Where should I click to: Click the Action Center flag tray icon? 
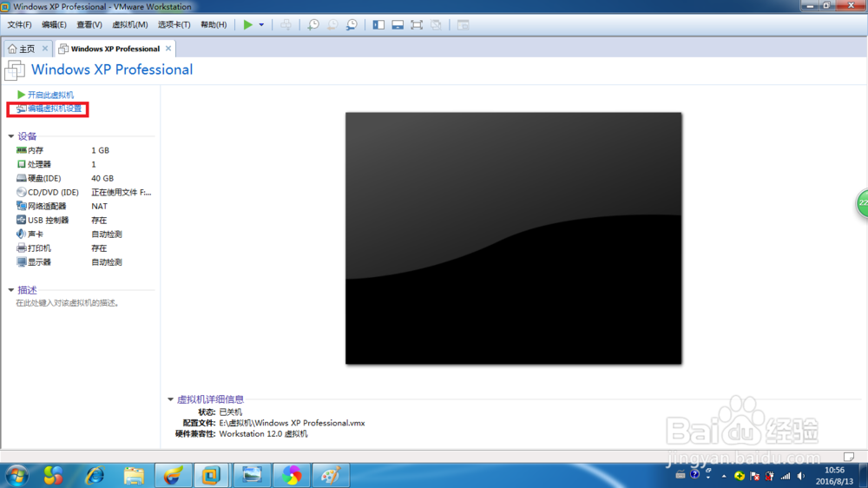[754, 476]
